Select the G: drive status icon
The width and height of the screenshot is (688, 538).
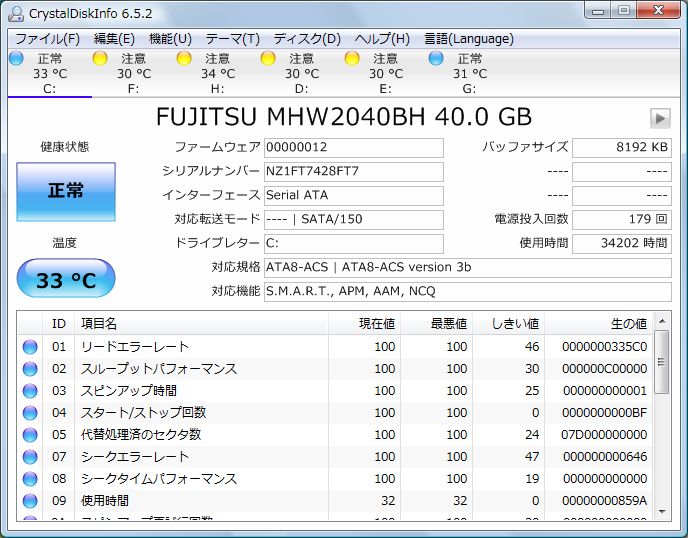[436, 58]
